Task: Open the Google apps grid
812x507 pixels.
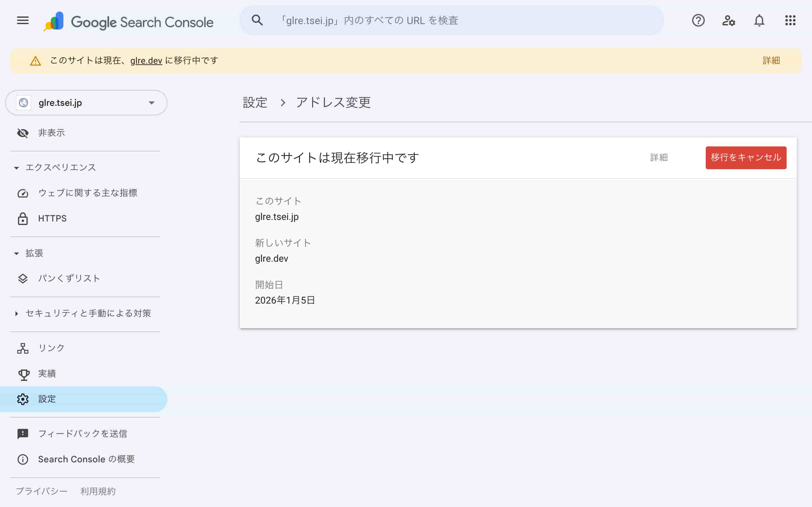Action: pyautogui.click(x=790, y=21)
